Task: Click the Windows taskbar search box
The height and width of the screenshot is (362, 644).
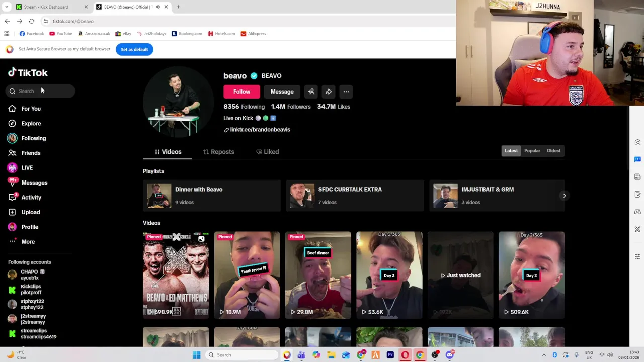Action: coord(242,355)
